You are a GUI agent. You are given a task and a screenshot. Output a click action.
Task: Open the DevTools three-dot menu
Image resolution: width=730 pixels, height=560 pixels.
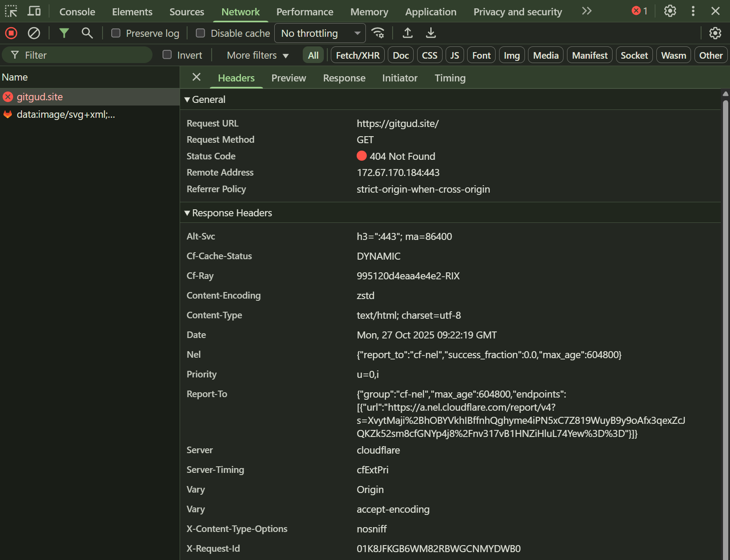click(x=693, y=11)
